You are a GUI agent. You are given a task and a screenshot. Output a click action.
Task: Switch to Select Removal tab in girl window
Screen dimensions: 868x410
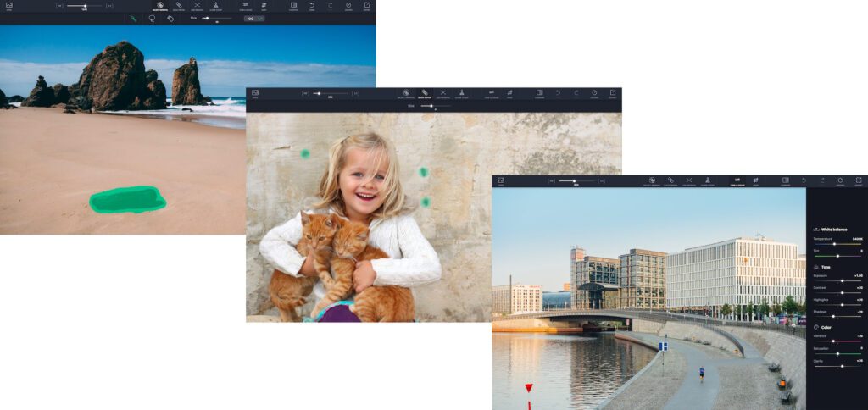coord(405,94)
